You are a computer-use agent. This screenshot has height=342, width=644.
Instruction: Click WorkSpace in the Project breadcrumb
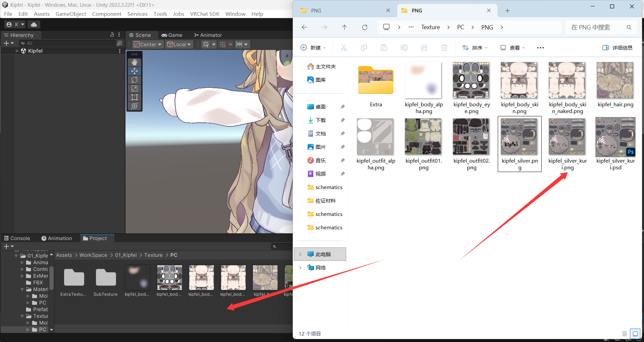point(93,255)
